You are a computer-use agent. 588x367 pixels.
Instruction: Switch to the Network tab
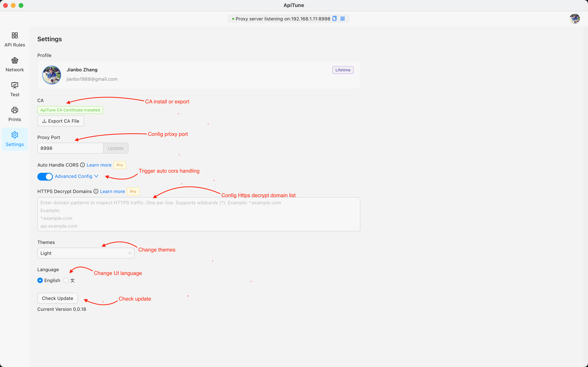tap(15, 65)
